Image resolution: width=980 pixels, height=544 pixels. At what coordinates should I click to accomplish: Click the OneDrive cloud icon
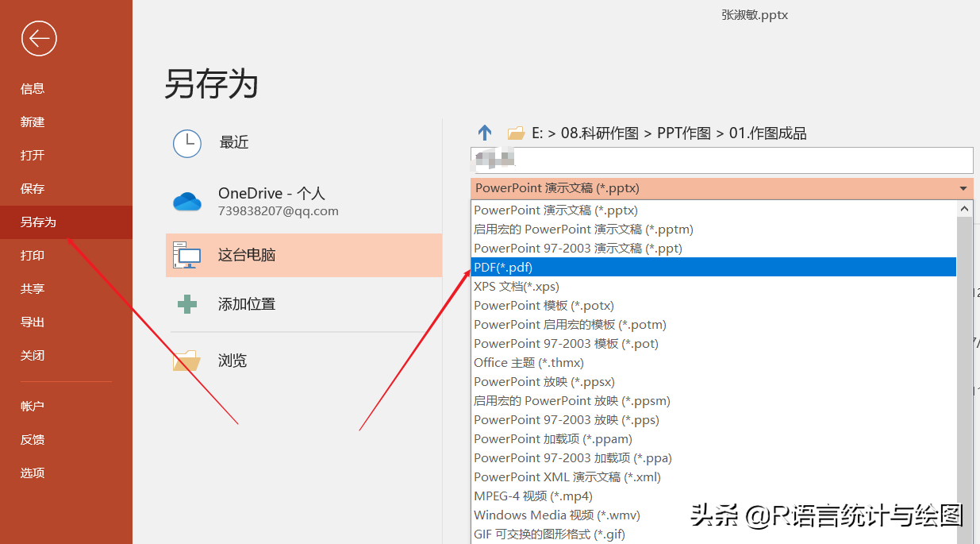click(x=187, y=202)
